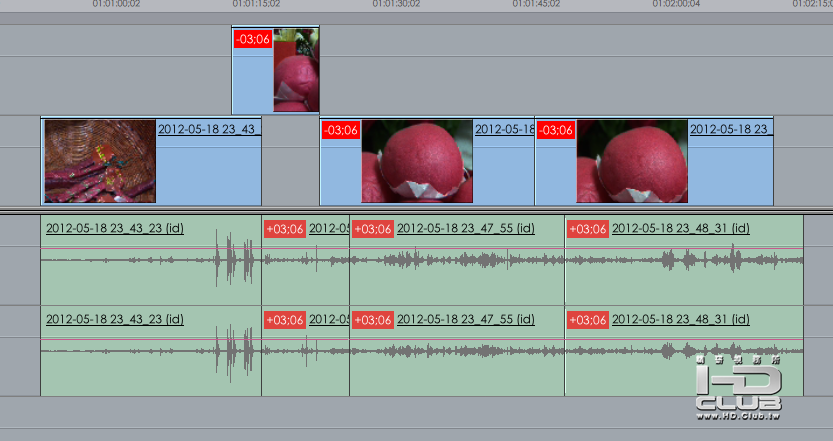The height and width of the screenshot is (441, 833).
Task: Select lower audio clip 2012-05-18 23_48_31 (id)
Action: point(684,351)
